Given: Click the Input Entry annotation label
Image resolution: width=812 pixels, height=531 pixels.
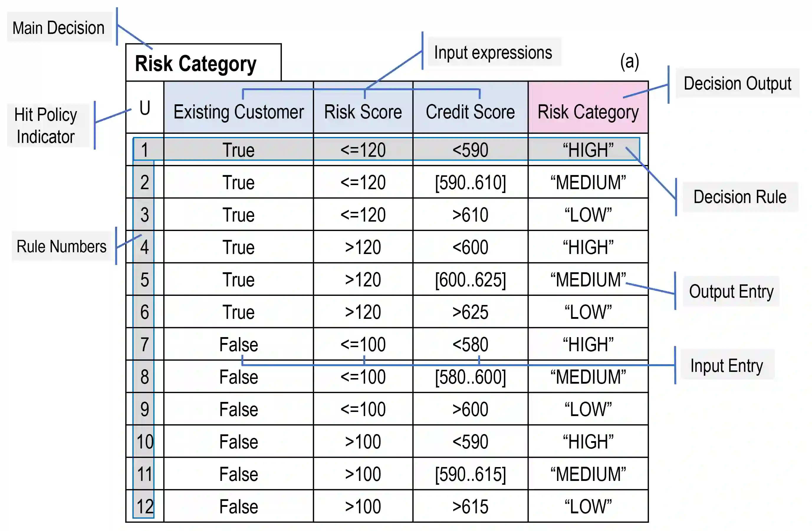Looking at the screenshot, I should [726, 365].
